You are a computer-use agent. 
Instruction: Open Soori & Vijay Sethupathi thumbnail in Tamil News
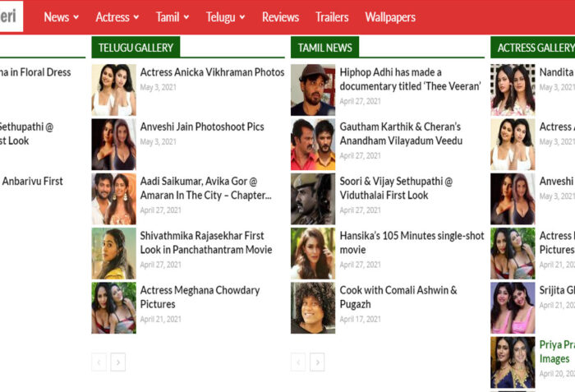[x=312, y=199]
